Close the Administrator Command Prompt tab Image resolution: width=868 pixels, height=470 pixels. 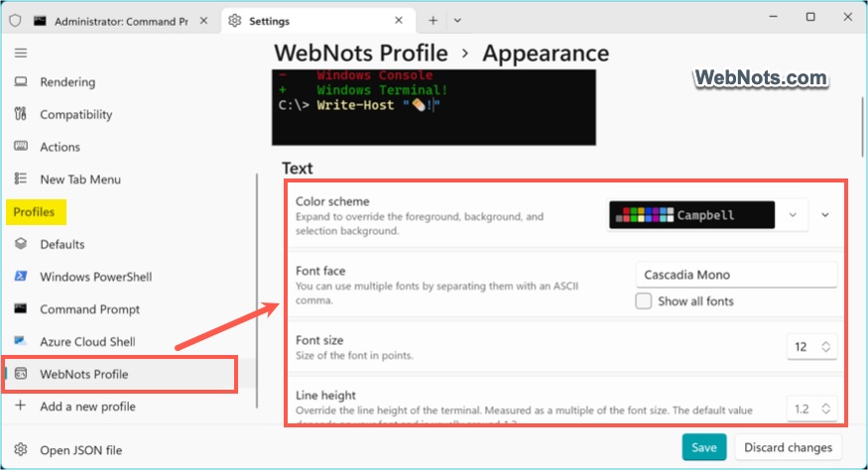pyautogui.click(x=203, y=21)
